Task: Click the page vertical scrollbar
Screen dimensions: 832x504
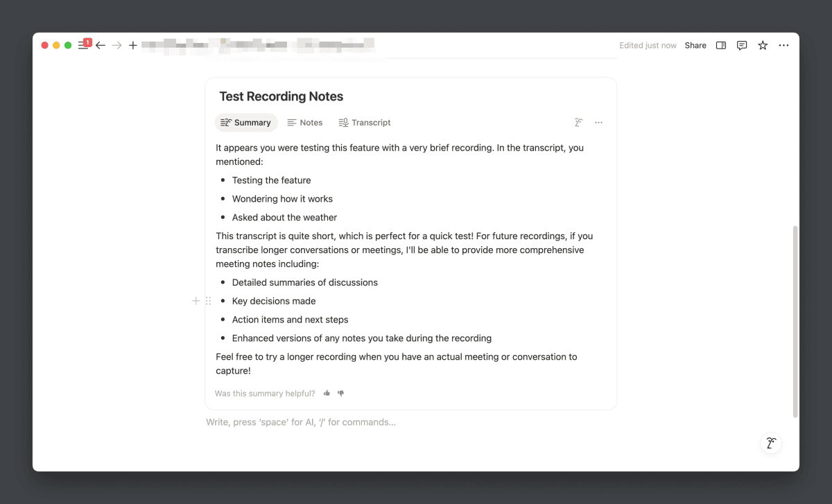Action: [x=795, y=322]
